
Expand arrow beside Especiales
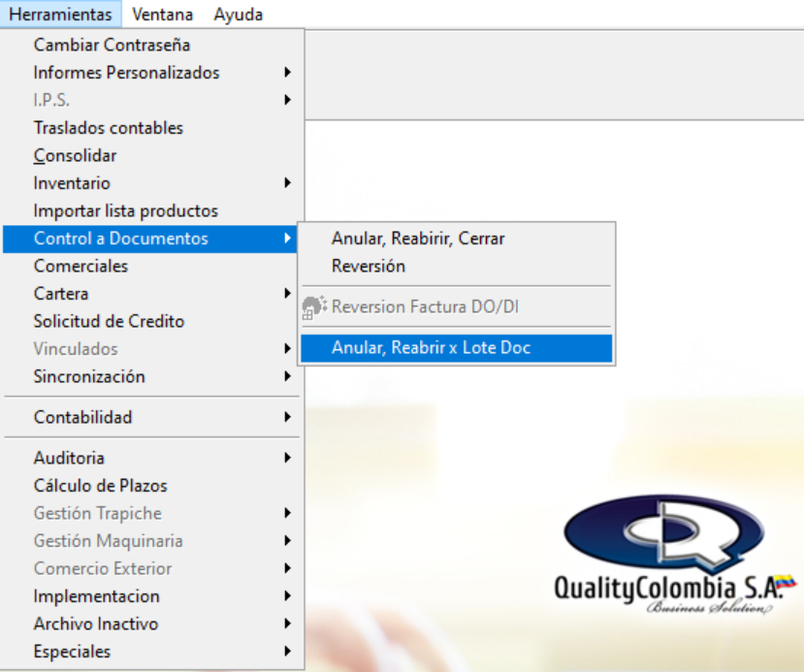pos(287,653)
